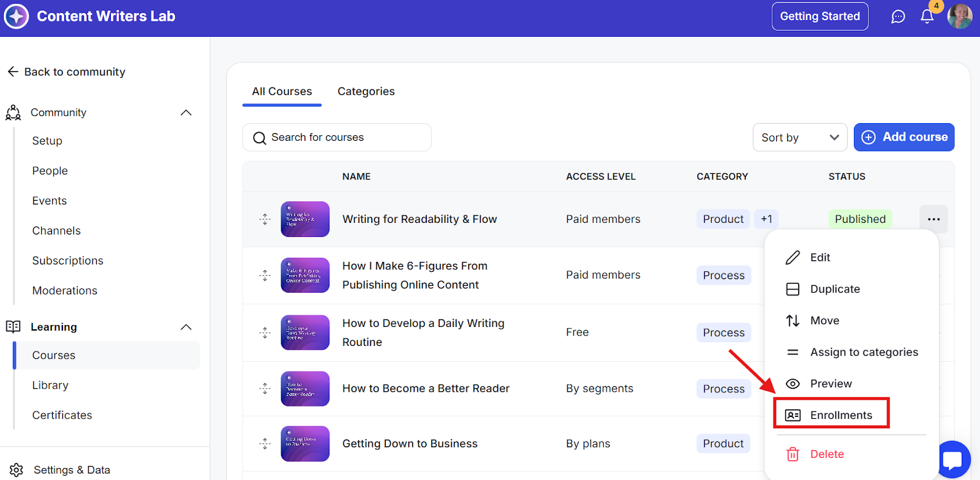Select Delete in the course menu
Image resolution: width=980 pixels, height=480 pixels.
click(x=826, y=454)
